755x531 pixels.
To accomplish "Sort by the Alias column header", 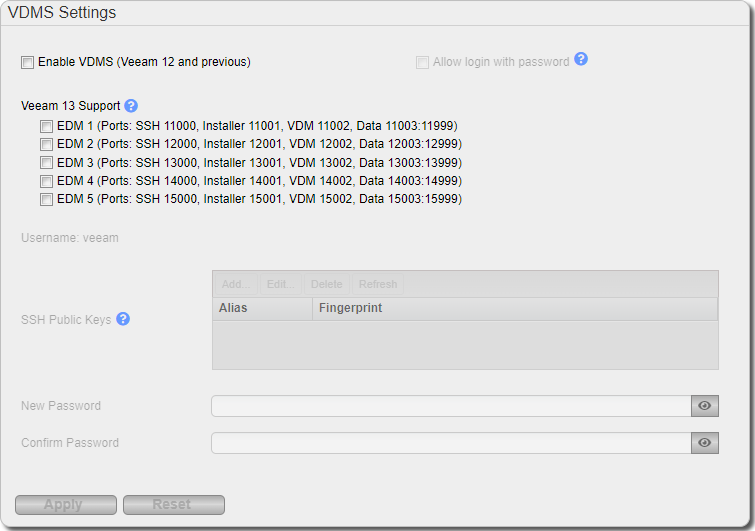I will [262, 308].
